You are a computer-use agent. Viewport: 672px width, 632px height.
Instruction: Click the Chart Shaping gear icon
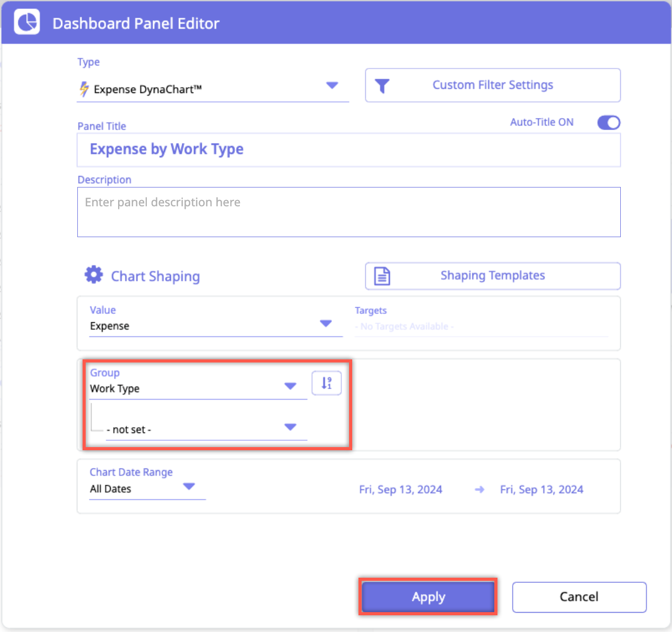click(x=94, y=275)
